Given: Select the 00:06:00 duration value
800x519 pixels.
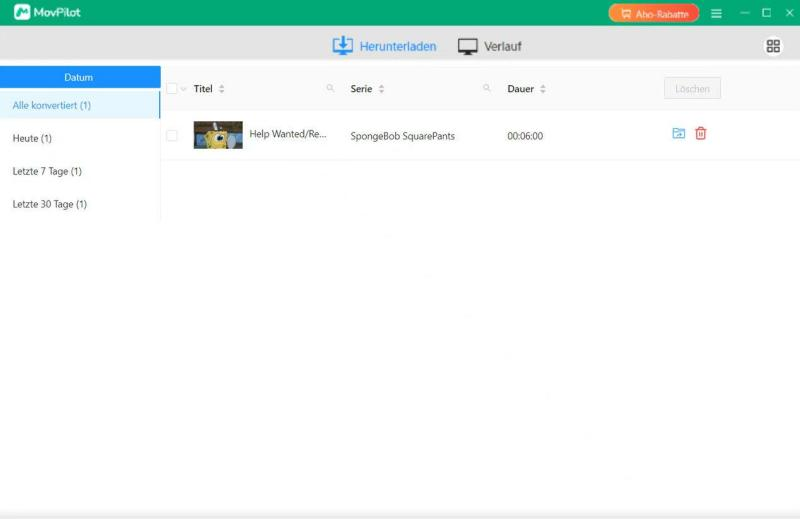Looking at the screenshot, I should 525,136.
